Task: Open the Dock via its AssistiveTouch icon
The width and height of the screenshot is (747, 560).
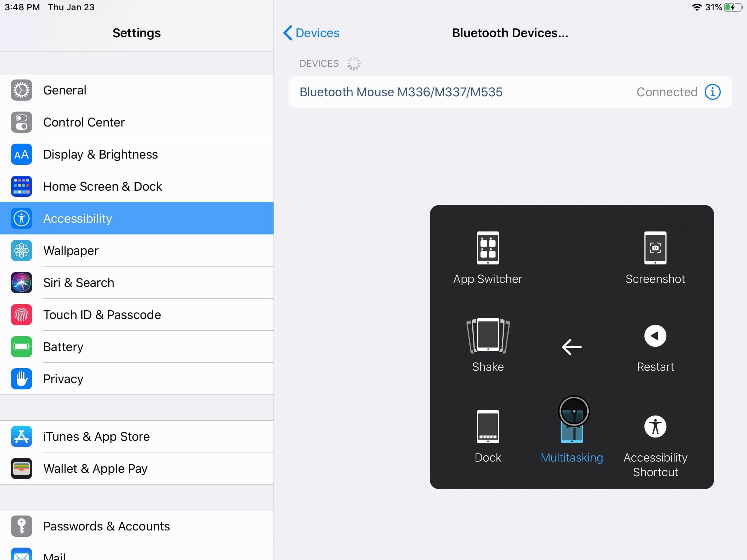Action: tap(488, 427)
